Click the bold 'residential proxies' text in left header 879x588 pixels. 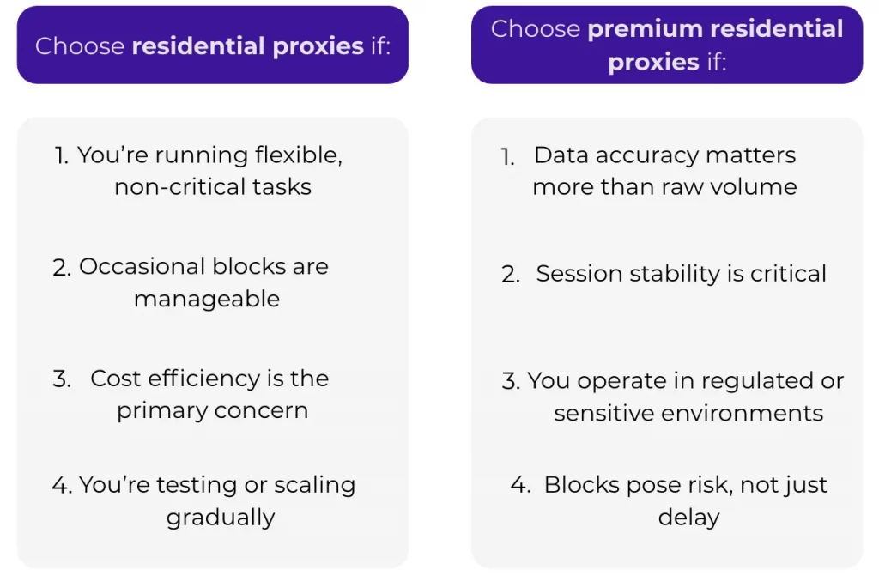tap(248, 45)
